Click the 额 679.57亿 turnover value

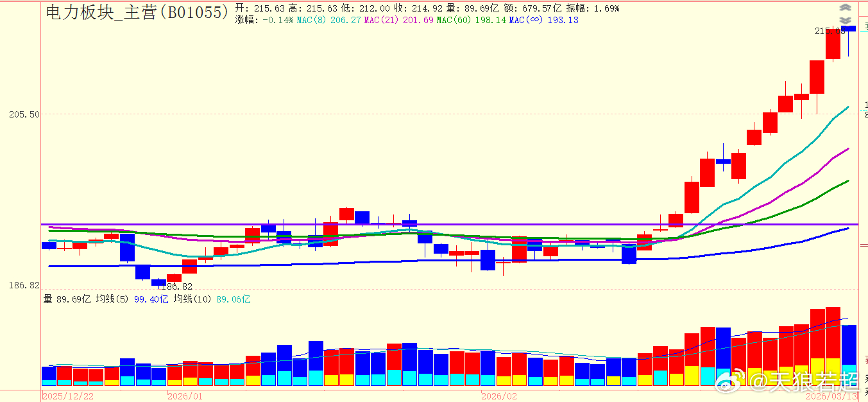532,8
